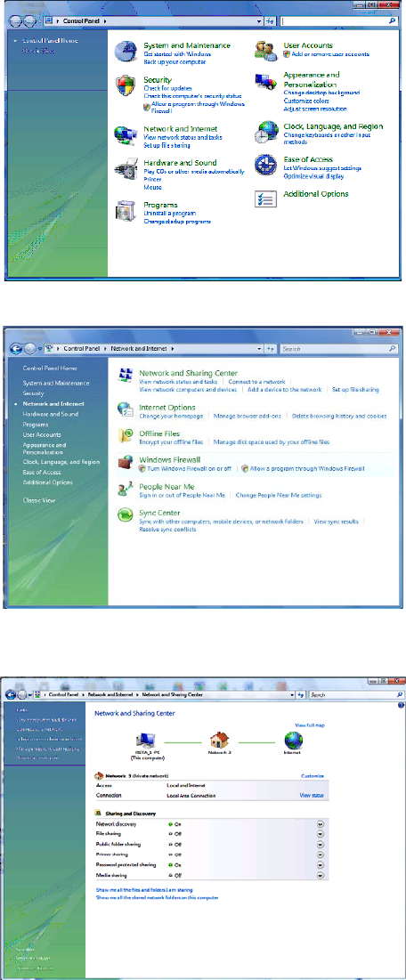
Task: Expand the Network discovery settings
Action: click(x=321, y=823)
